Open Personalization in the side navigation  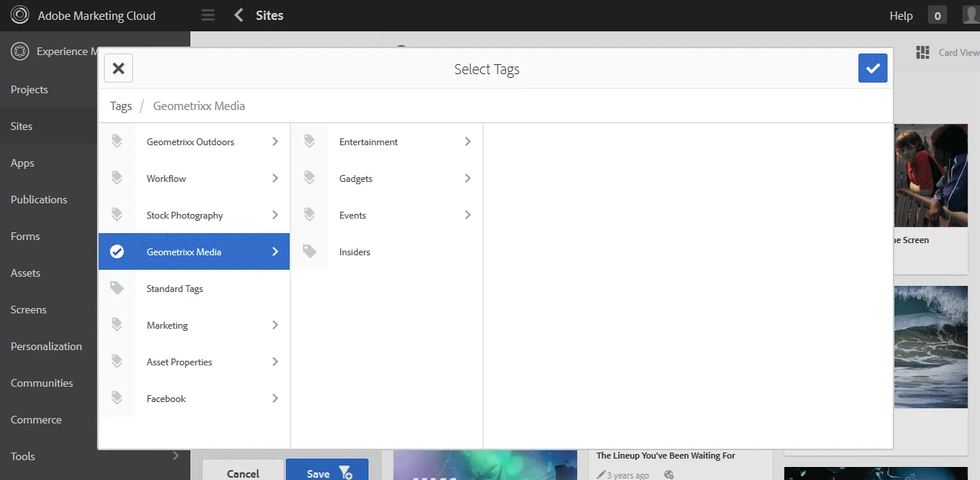coord(46,346)
